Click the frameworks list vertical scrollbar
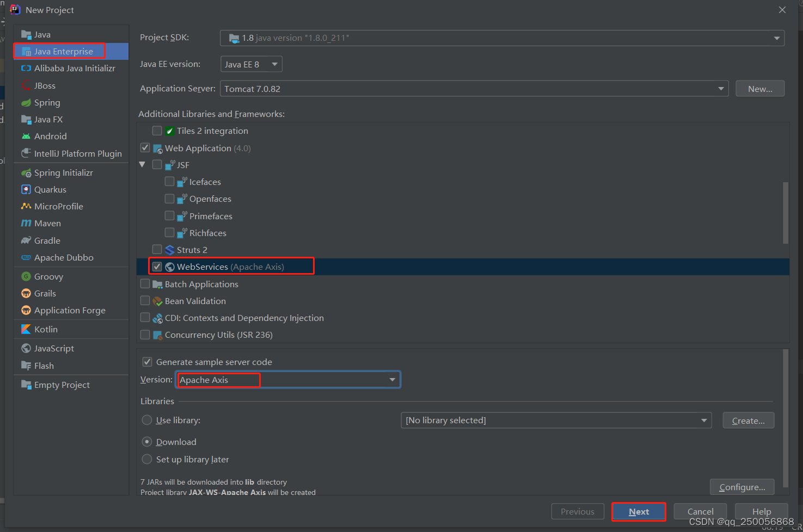Screen dimensions: 803x532 pos(786,213)
